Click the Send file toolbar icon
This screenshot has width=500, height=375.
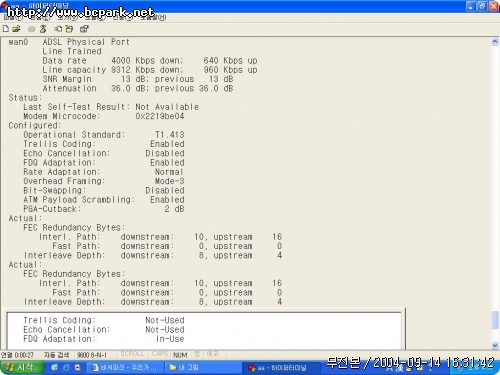tap(58, 29)
